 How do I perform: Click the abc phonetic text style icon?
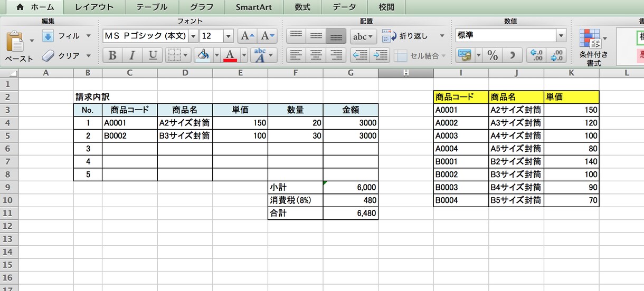pos(260,55)
